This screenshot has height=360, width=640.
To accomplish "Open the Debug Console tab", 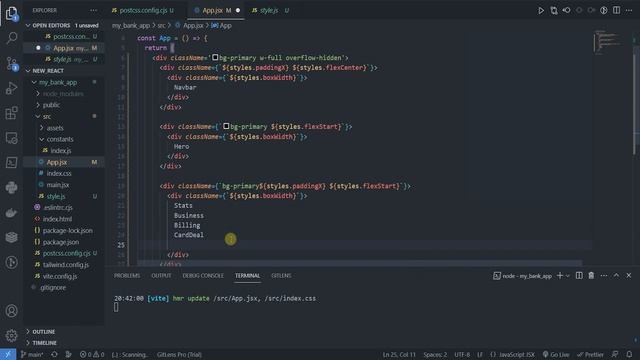I will 203,276.
